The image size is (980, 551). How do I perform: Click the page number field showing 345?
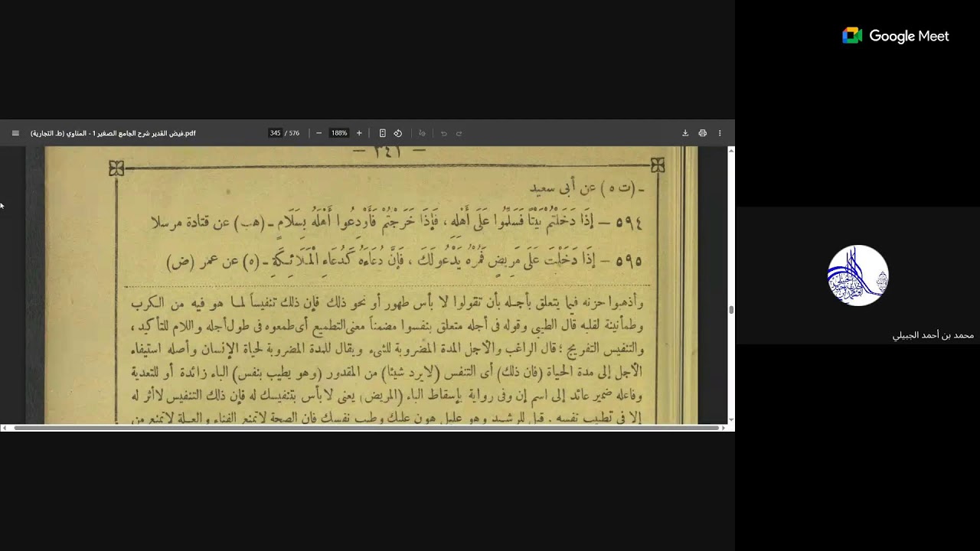coord(275,133)
